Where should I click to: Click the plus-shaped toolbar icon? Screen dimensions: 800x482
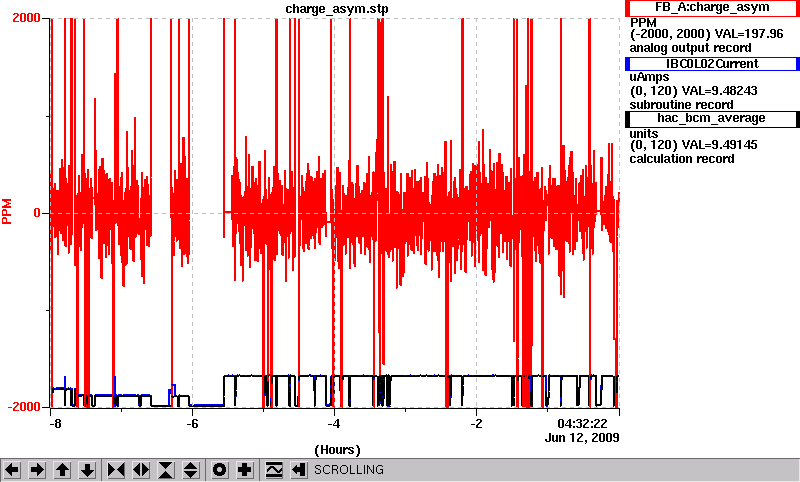click(245, 469)
